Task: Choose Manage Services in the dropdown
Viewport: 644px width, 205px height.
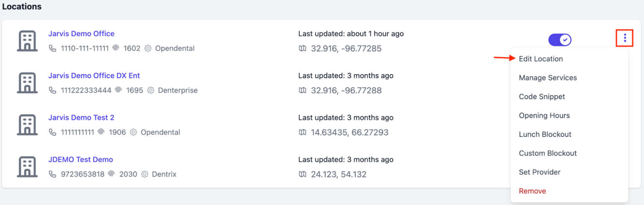Action: [548, 78]
